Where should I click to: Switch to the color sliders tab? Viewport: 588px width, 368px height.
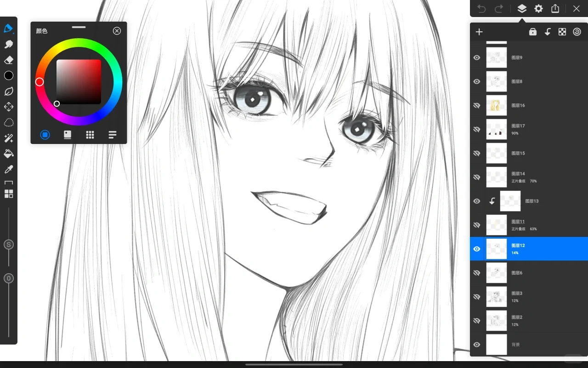click(113, 135)
